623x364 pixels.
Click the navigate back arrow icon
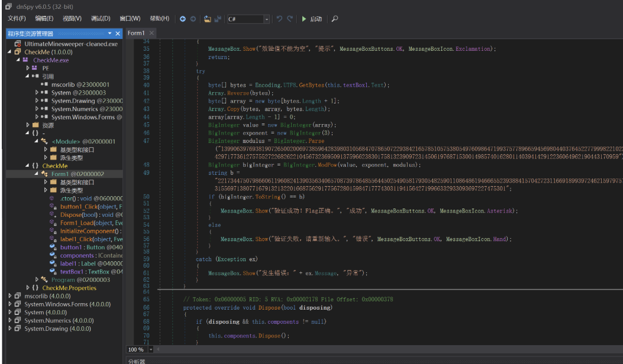click(182, 19)
